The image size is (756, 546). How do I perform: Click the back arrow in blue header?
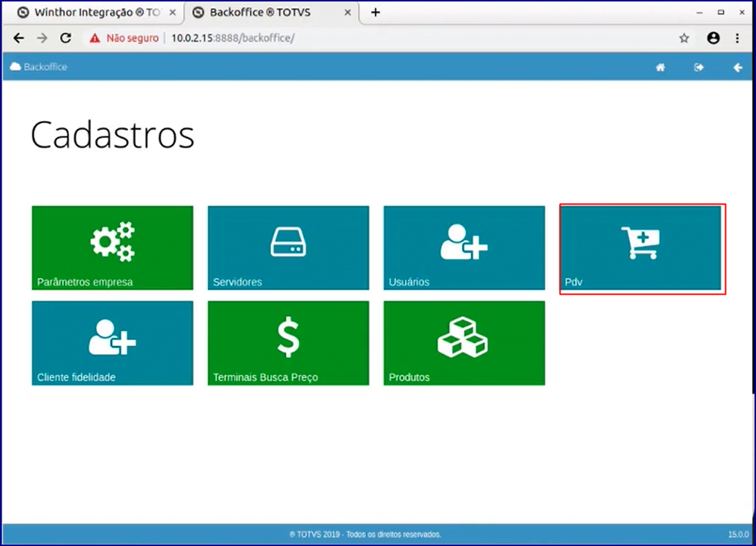(x=738, y=67)
